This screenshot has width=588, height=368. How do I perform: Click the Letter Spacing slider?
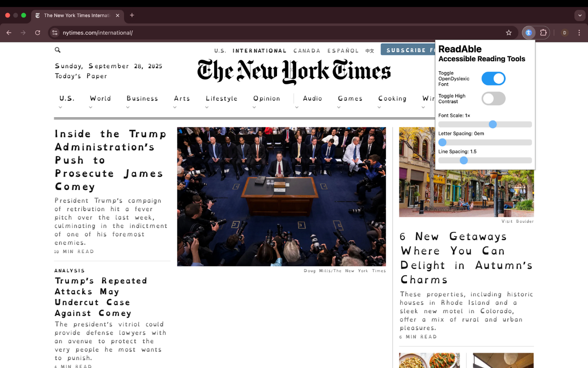tap(485, 142)
